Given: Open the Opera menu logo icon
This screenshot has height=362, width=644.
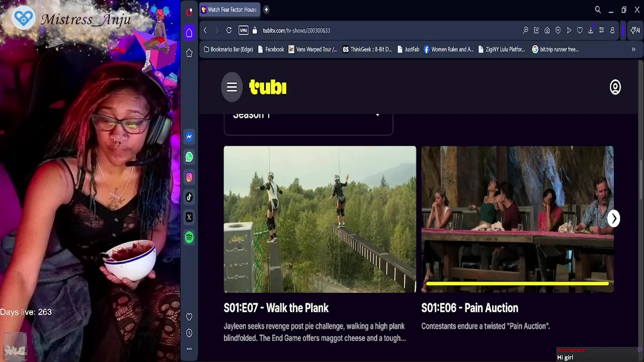Looking at the screenshot, I should click(x=189, y=12).
